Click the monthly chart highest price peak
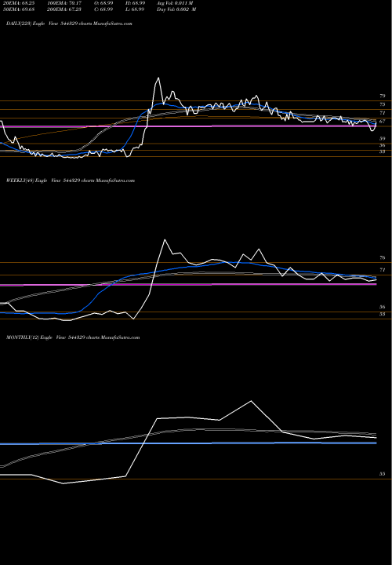 coord(251,401)
